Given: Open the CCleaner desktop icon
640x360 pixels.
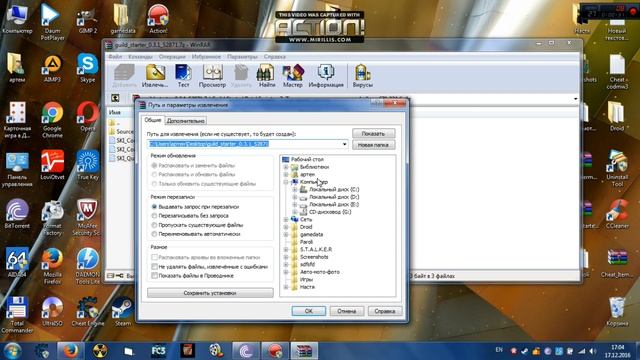Looking at the screenshot, I should click(x=617, y=213).
